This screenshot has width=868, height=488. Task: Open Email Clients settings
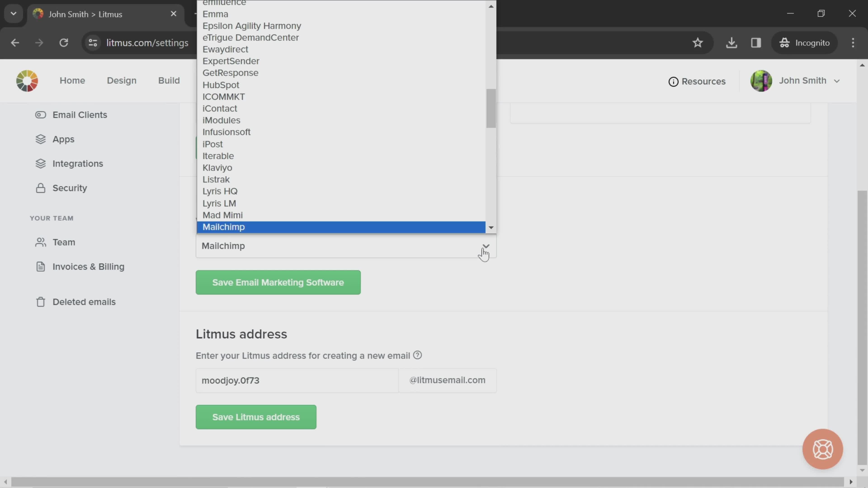coord(79,114)
